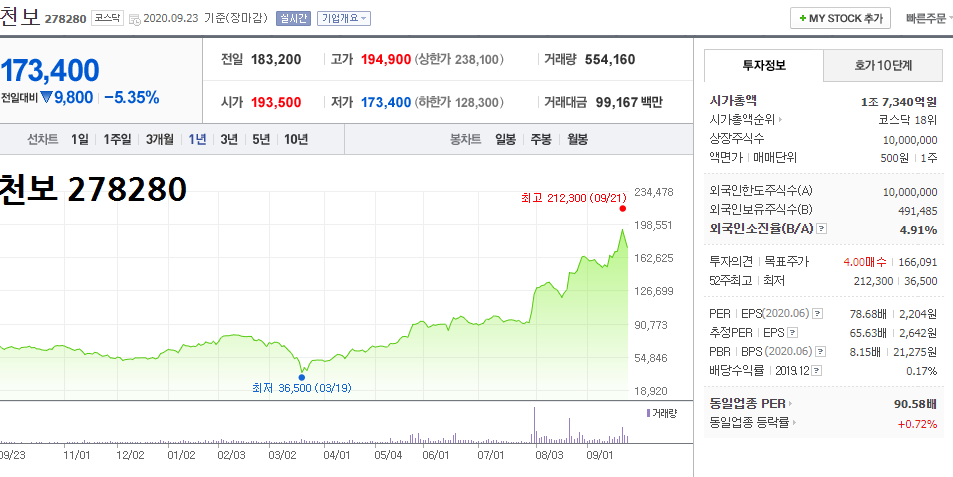The height and width of the screenshot is (477, 953).
Task: Select the 1년 line chart period
Action: [198, 139]
